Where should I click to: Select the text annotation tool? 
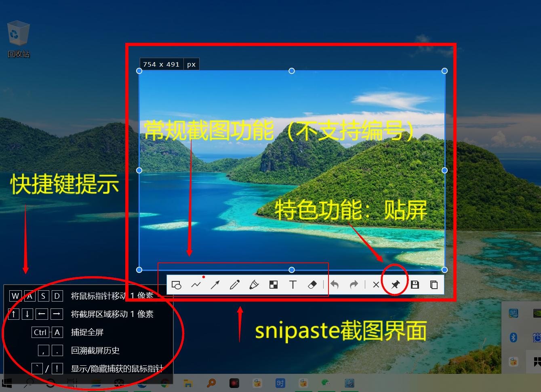pyautogui.click(x=293, y=285)
